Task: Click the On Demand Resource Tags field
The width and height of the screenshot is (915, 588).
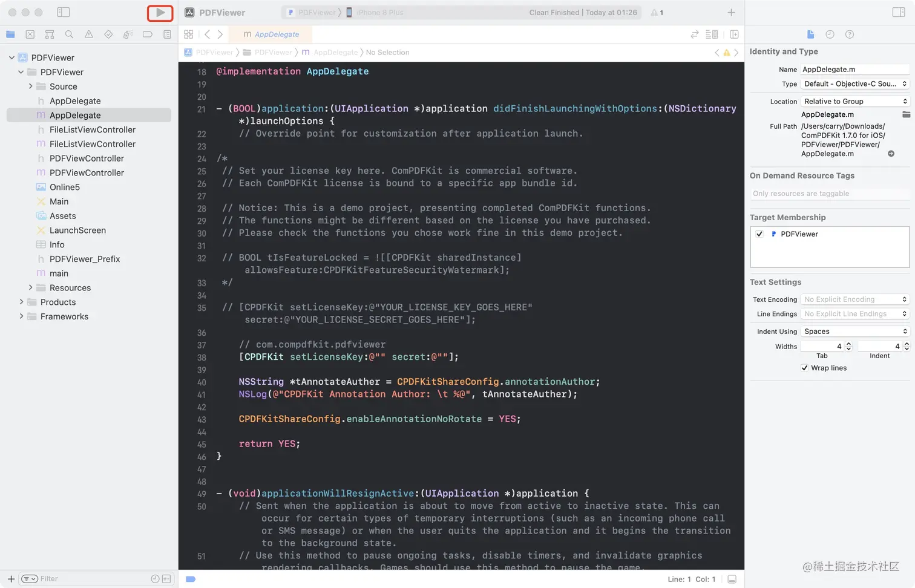Action: tap(830, 194)
